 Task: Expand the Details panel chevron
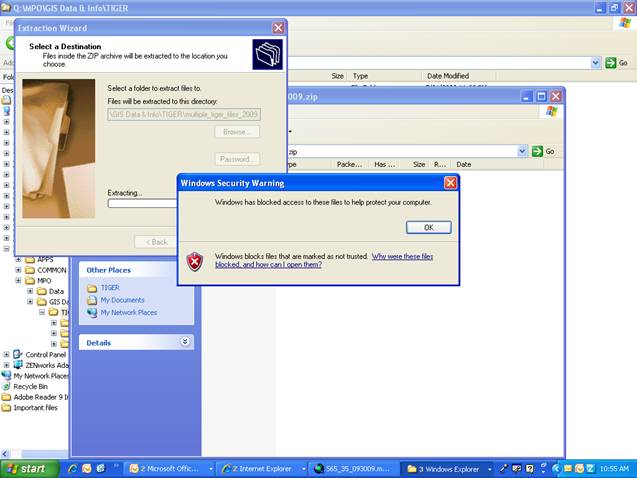(x=185, y=342)
